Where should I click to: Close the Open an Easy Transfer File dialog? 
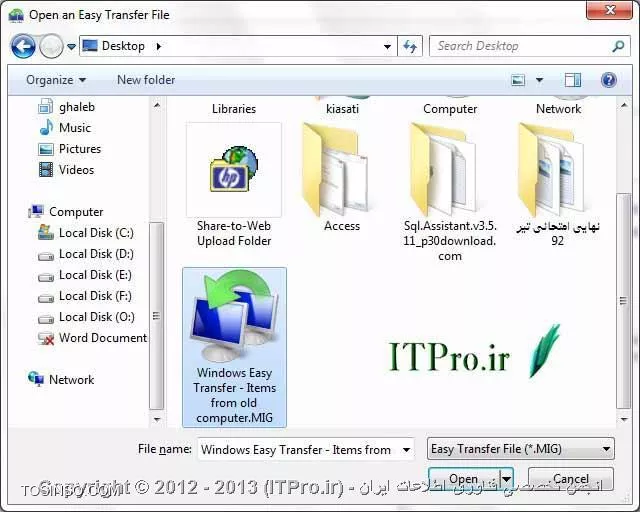click(609, 10)
